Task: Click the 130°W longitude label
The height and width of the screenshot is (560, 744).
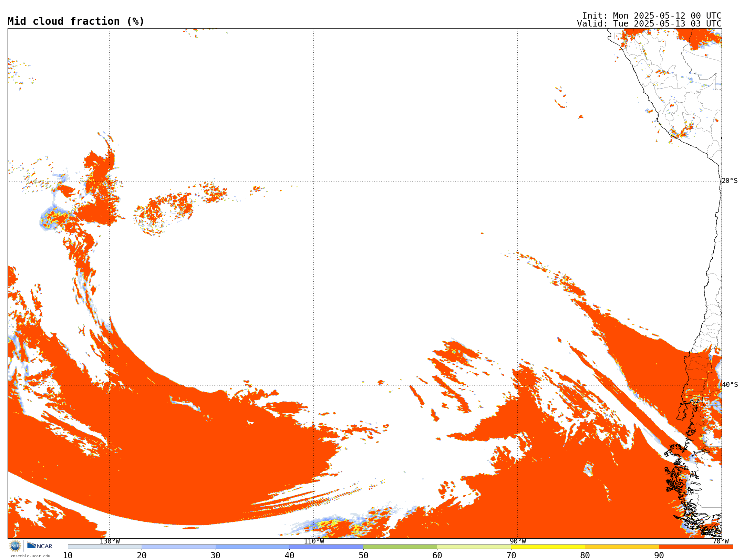Action: coord(110,541)
